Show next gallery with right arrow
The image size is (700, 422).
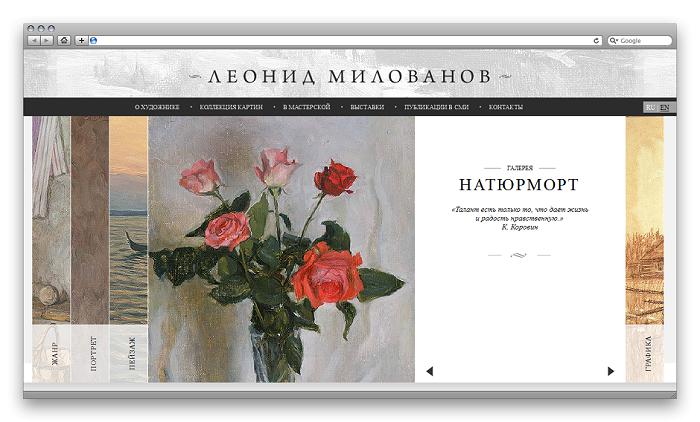[x=611, y=371]
